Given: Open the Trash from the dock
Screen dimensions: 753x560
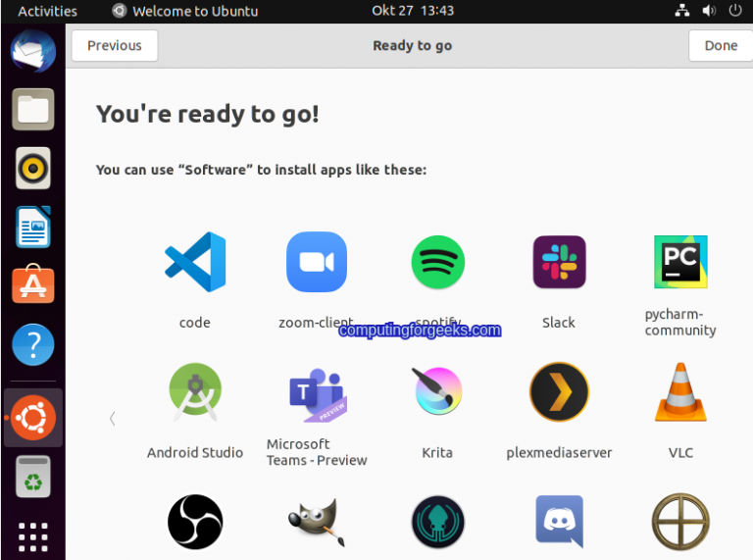Looking at the screenshot, I should click(33, 477).
